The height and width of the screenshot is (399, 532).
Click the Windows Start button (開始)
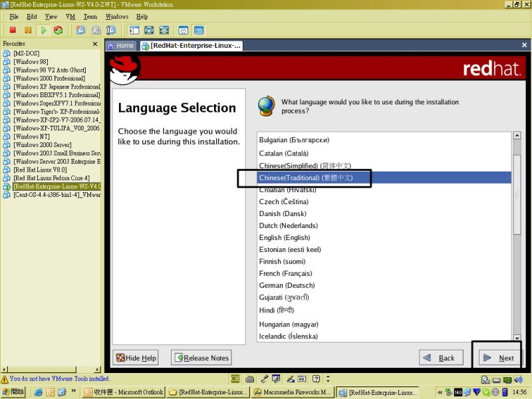click(x=13, y=392)
